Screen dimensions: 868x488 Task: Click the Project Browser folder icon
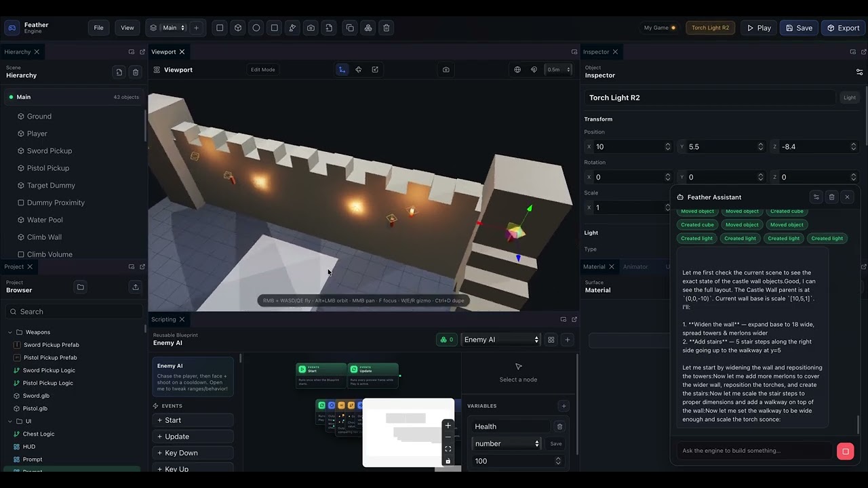pos(80,287)
